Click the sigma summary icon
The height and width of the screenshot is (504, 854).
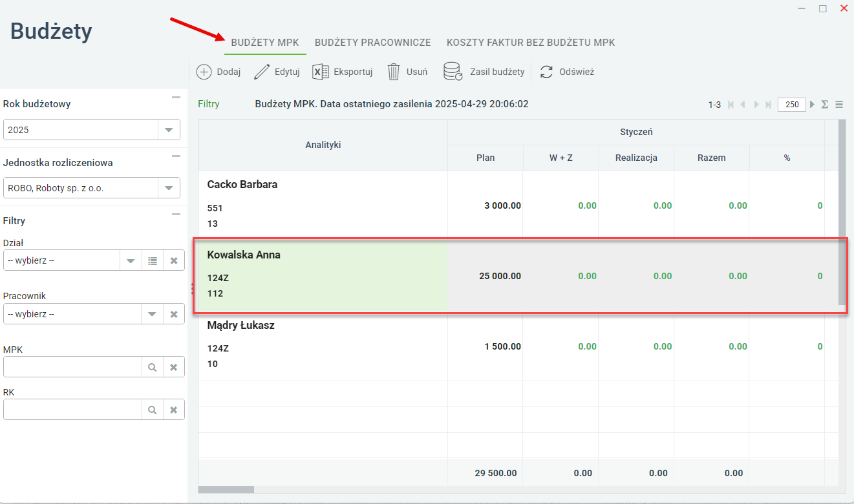[825, 105]
